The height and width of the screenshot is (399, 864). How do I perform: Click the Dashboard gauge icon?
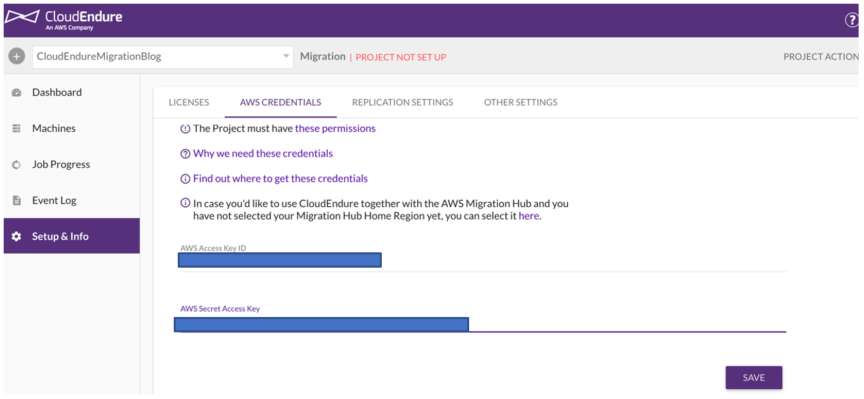pyautogui.click(x=16, y=93)
